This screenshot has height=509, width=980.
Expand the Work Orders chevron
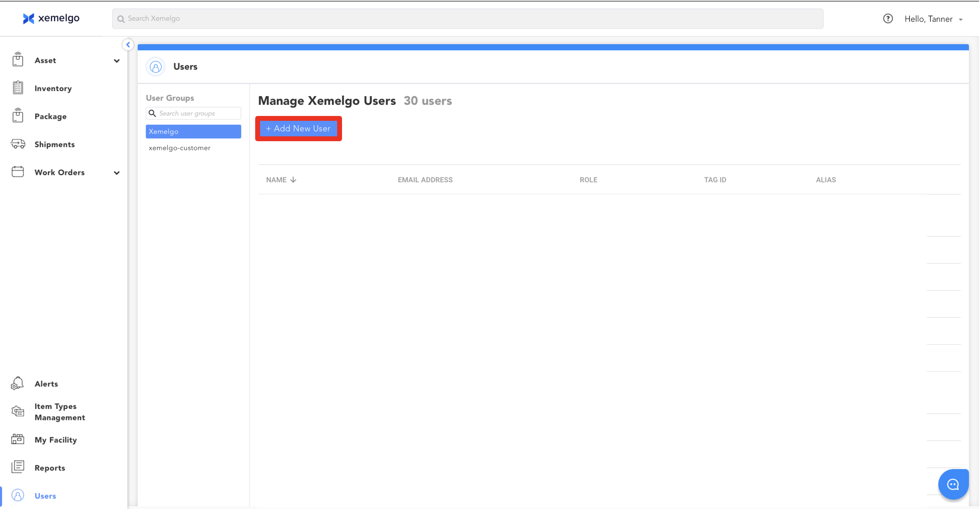point(117,173)
